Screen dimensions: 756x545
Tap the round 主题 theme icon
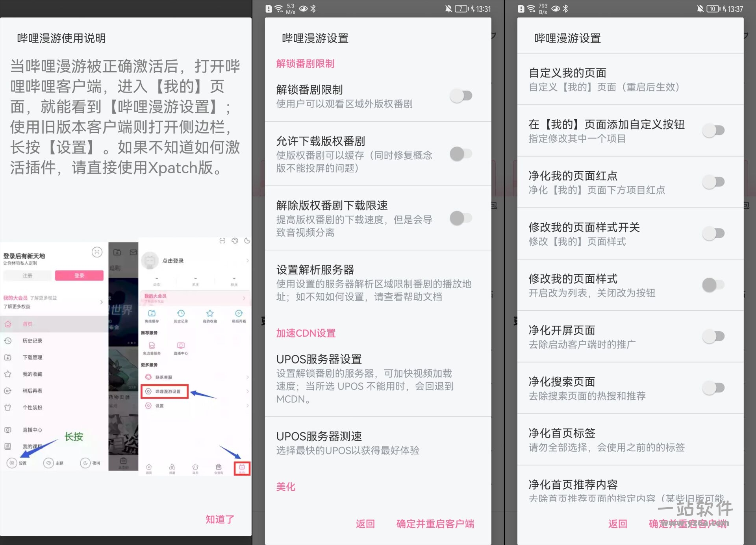click(x=48, y=463)
